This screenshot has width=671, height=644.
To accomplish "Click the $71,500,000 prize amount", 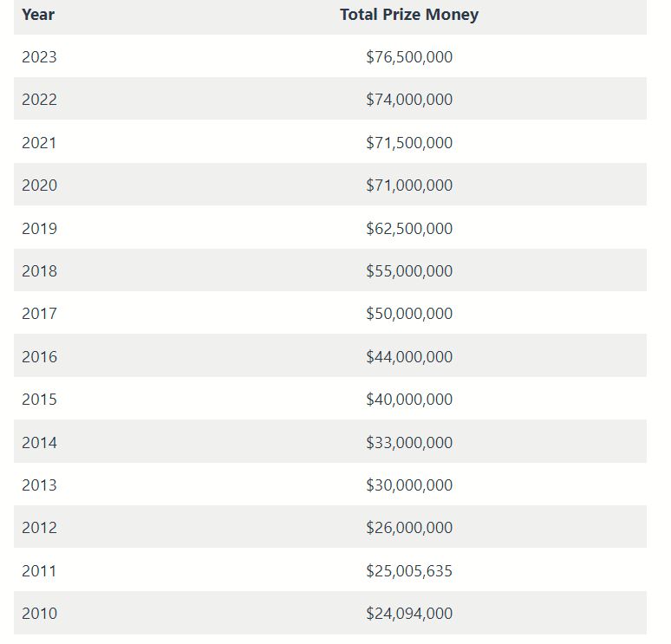I will pyautogui.click(x=409, y=143).
